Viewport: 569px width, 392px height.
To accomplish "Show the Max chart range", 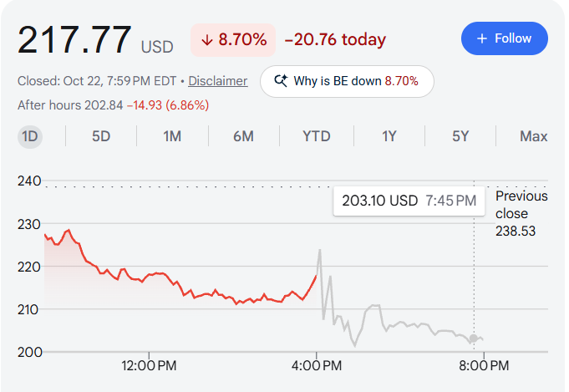I will click(533, 136).
